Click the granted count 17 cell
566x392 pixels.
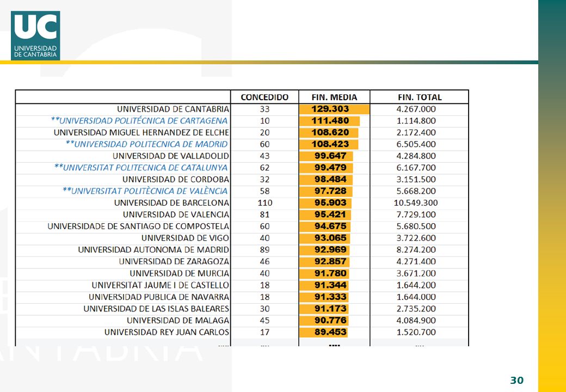(264, 332)
